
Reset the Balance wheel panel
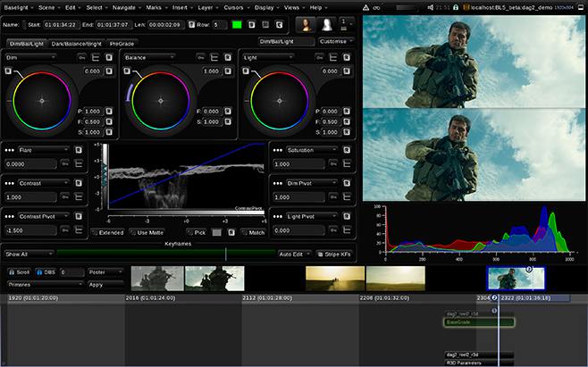pyautogui.click(x=228, y=57)
